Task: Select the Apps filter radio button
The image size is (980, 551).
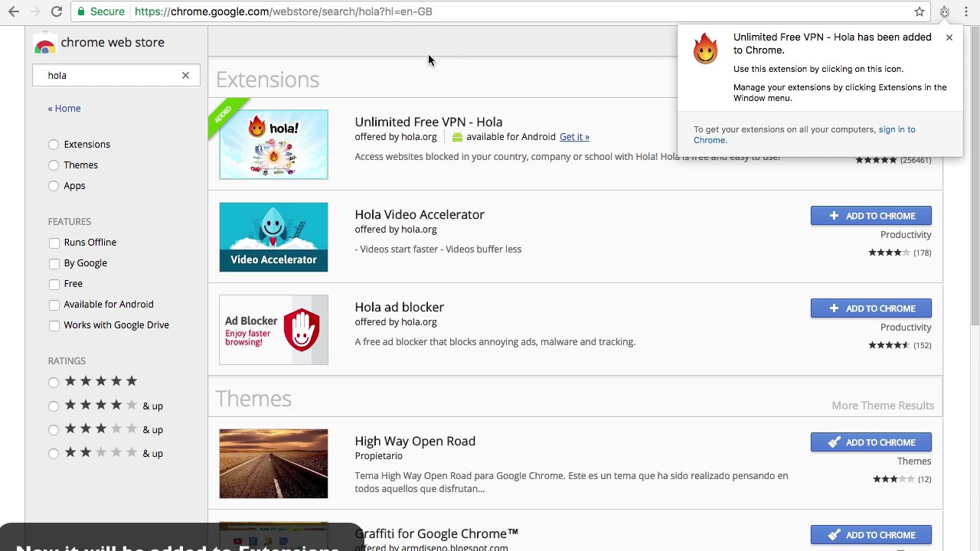Action: coord(54,186)
